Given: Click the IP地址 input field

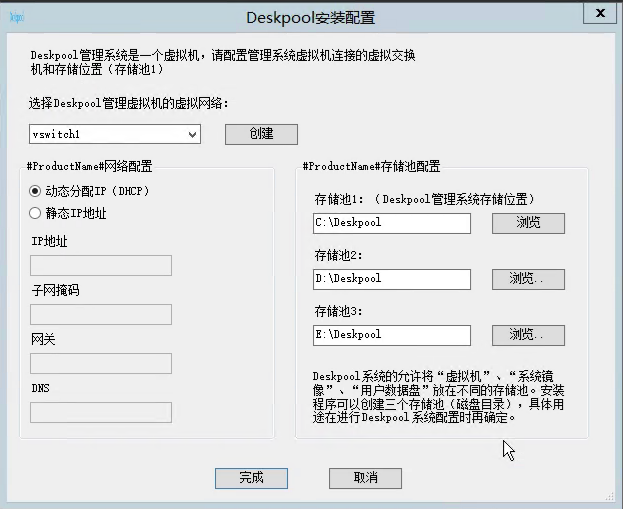Looking at the screenshot, I should [101, 265].
